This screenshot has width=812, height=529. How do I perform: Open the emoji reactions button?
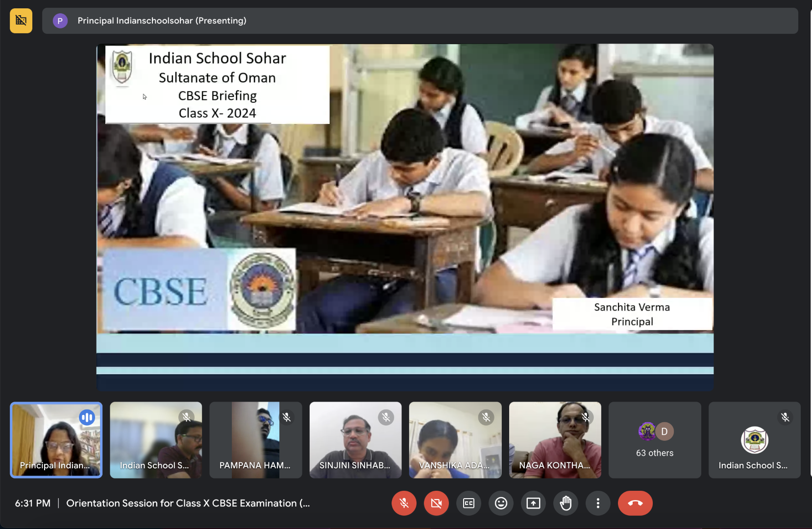[501, 503]
